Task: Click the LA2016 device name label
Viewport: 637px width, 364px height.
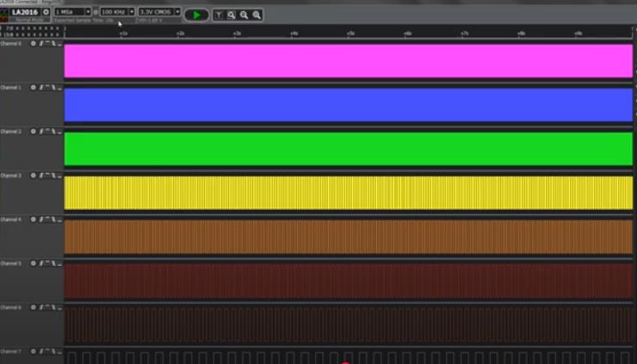Action: pos(25,12)
